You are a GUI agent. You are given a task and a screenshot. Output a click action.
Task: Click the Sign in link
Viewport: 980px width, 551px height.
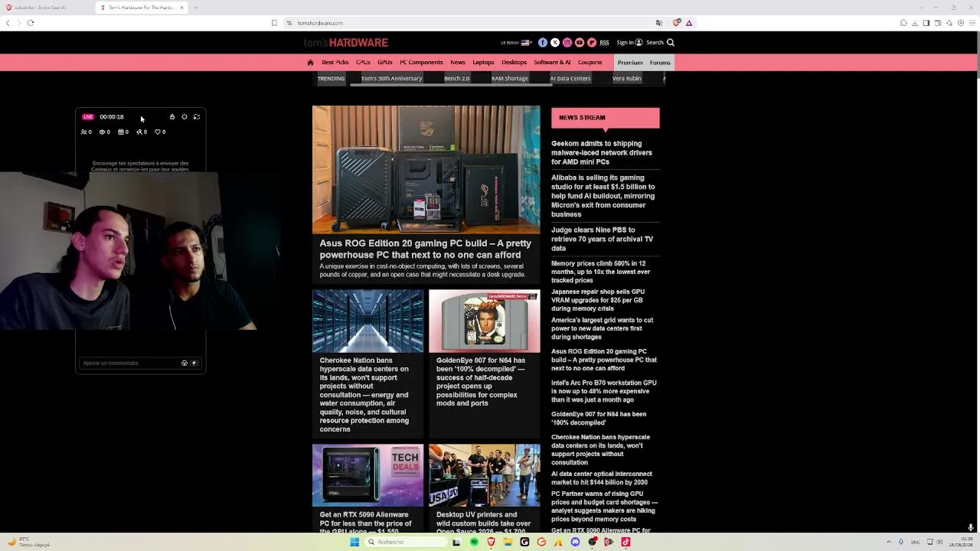[629, 43]
